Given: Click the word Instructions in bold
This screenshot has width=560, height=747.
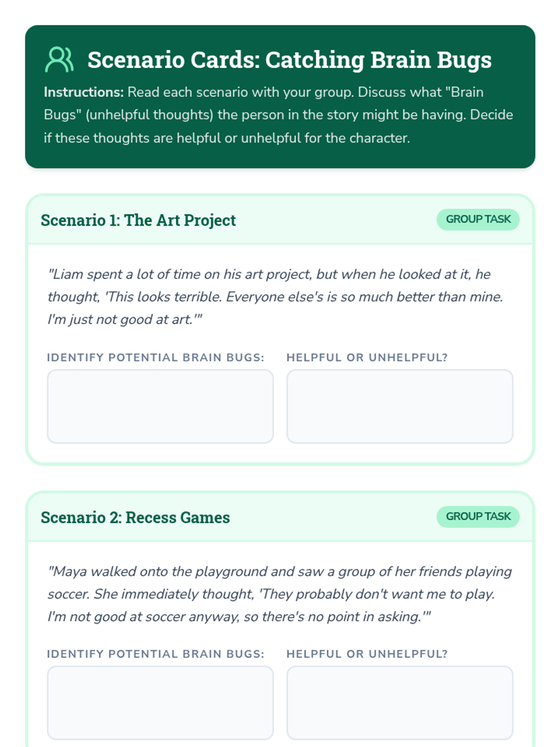Looking at the screenshot, I should click(x=84, y=92).
